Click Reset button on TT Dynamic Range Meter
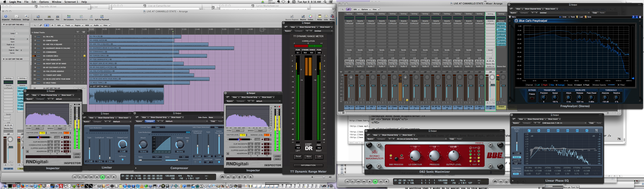 298,157
